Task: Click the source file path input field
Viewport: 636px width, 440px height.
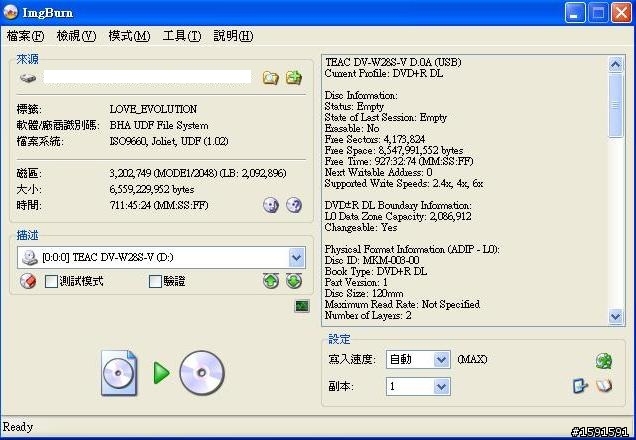Action: tap(147, 77)
